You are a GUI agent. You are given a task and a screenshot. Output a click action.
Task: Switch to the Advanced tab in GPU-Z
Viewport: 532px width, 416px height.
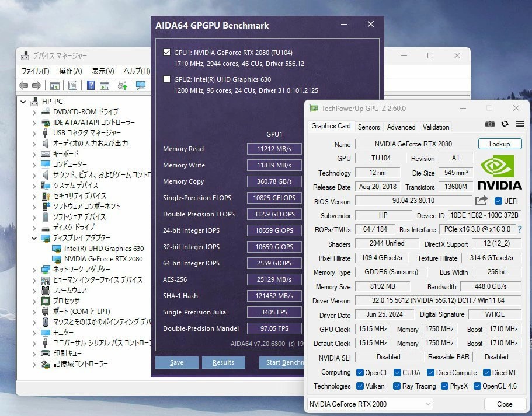coord(401,127)
